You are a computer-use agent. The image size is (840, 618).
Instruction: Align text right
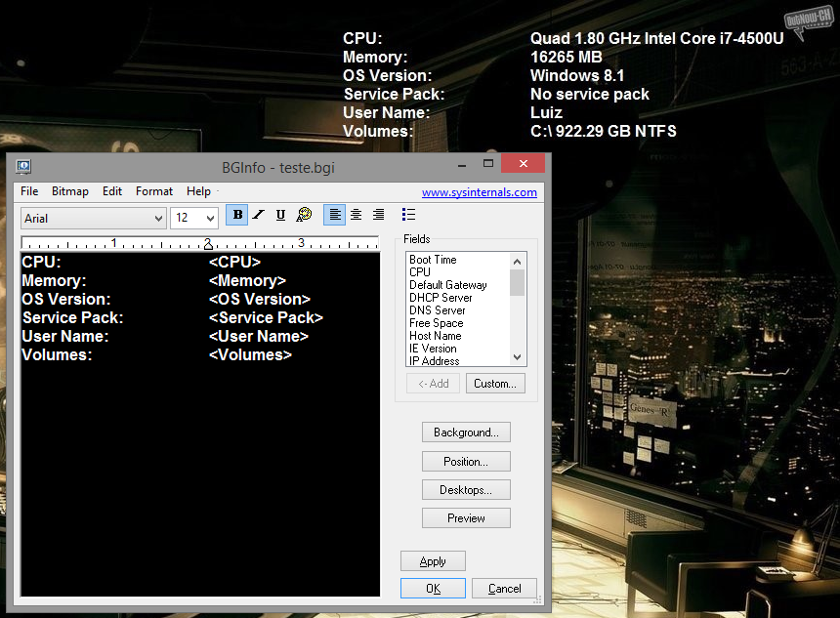coord(378,215)
